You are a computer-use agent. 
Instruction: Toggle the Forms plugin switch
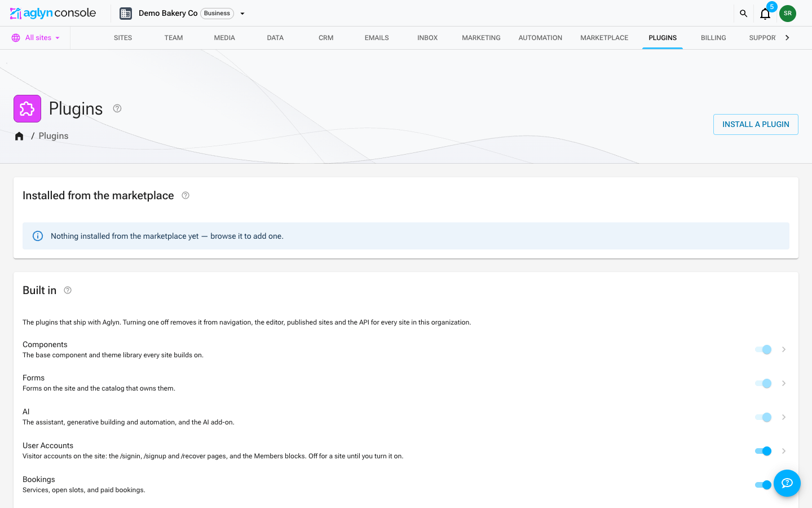tap(764, 383)
